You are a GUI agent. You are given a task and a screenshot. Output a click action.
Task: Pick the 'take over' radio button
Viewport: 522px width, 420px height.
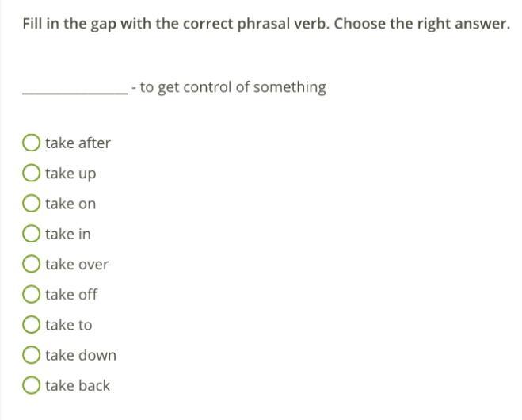click(x=32, y=264)
